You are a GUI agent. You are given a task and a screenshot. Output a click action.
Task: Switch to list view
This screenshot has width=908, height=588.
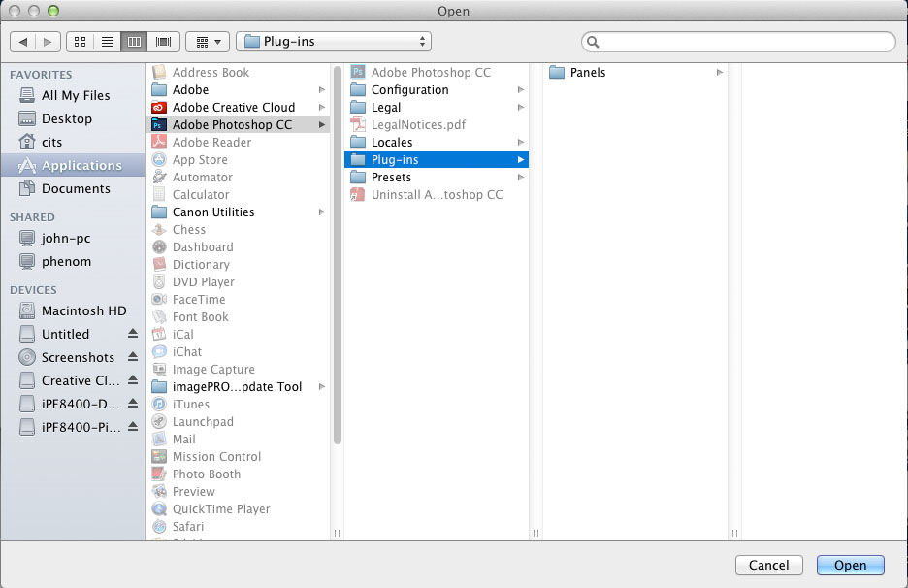[107, 41]
